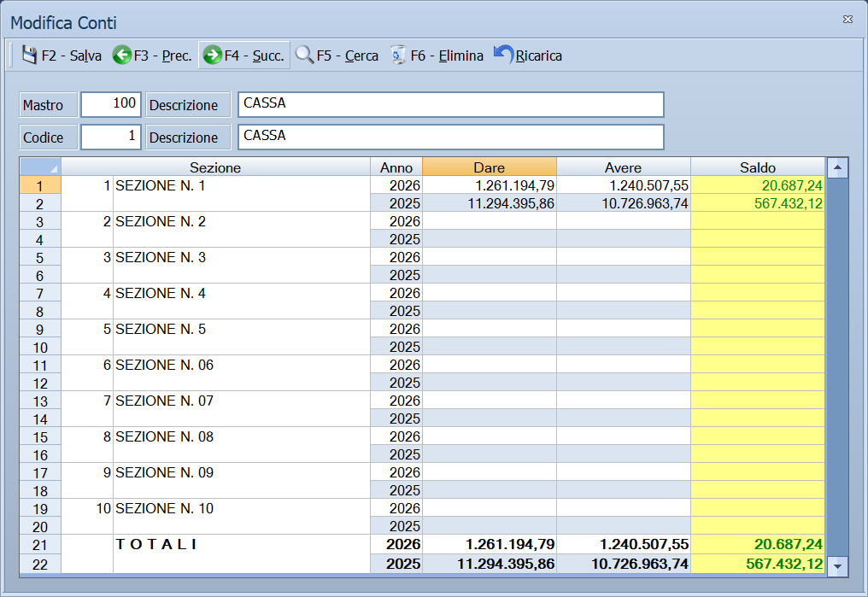Click Avere value 10.726.963,74 in row 2
Screen dimensions: 868x597
coord(624,203)
